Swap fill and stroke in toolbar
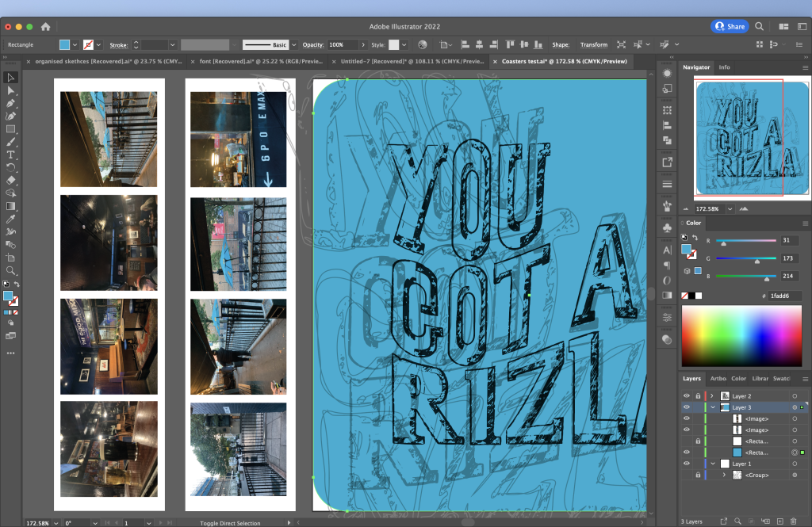812x527 pixels. (17, 285)
